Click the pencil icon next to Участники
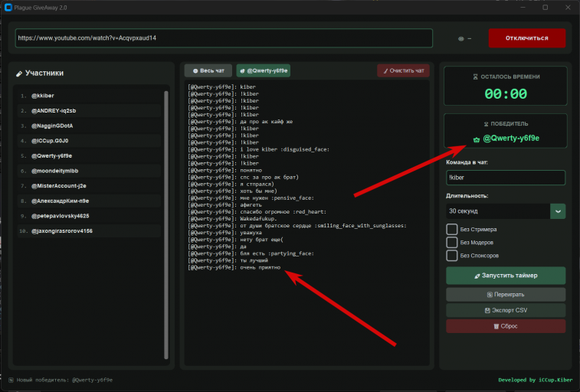This screenshot has width=580, height=392. pyautogui.click(x=19, y=73)
